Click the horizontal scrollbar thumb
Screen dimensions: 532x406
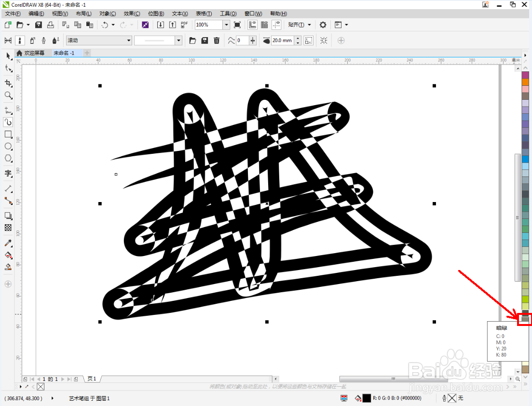click(x=394, y=379)
